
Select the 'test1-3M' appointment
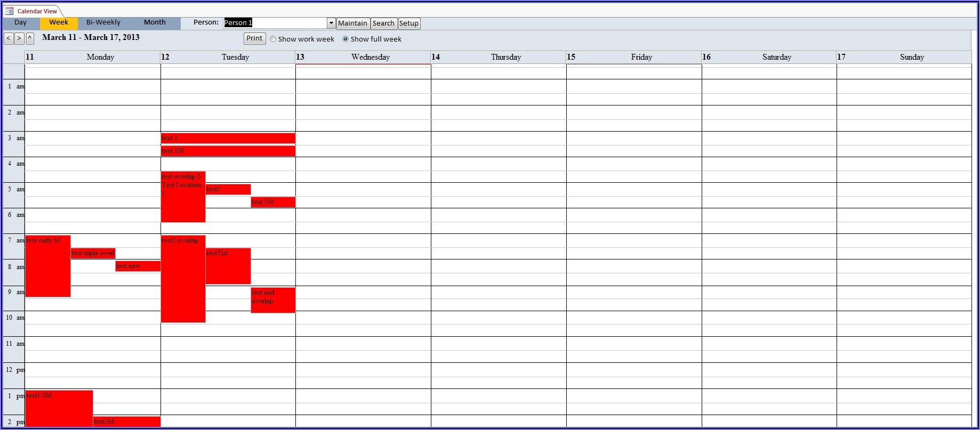click(59, 409)
